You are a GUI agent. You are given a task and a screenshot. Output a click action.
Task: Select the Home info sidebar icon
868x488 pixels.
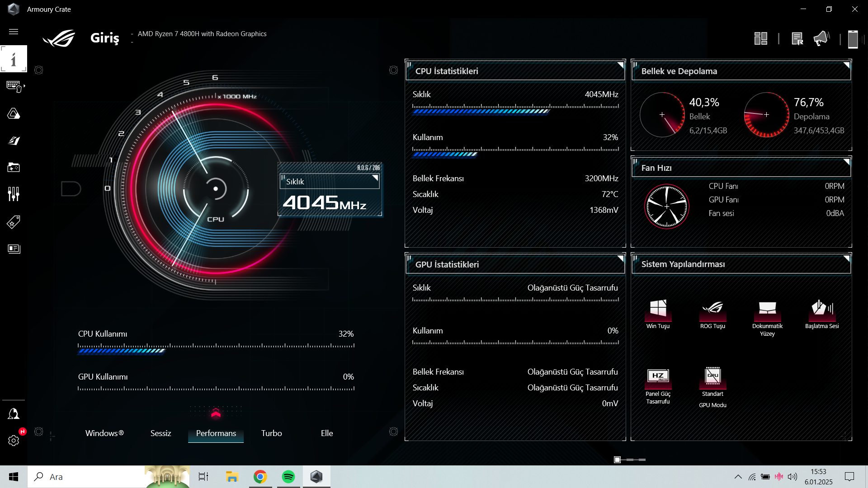[14, 59]
